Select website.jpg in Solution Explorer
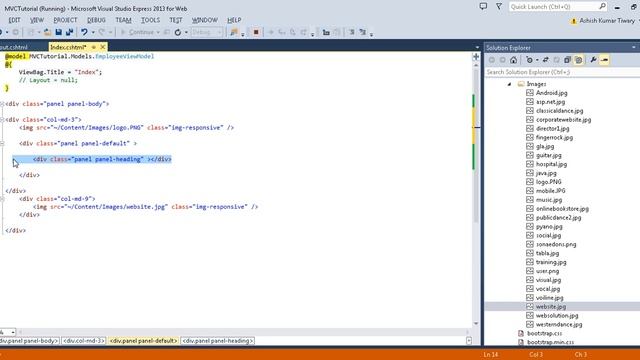Image resolution: width=640 pixels, height=360 pixels. click(x=551, y=307)
